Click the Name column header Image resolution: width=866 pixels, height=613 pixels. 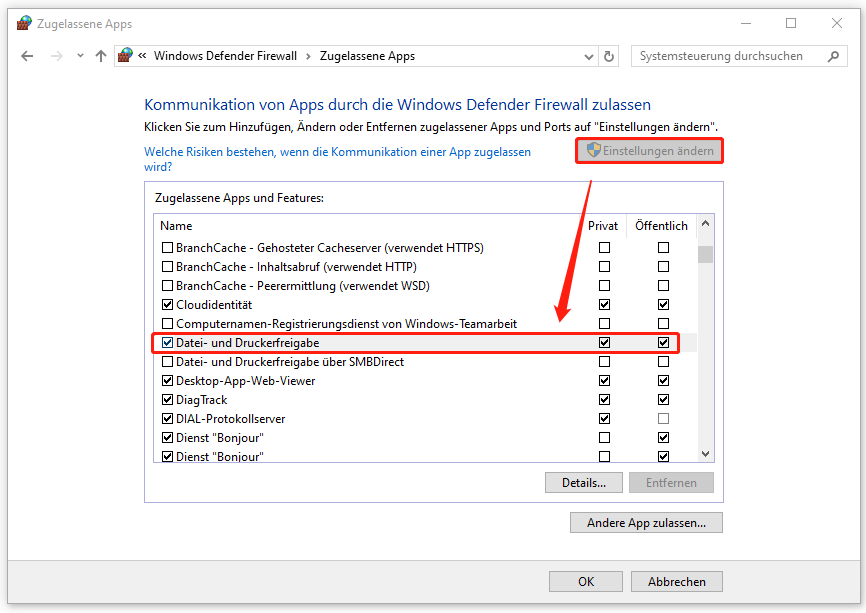point(176,226)
